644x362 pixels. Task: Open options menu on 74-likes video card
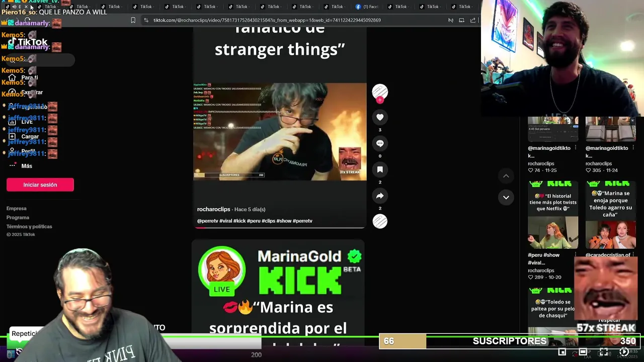[x=575, y=148]
